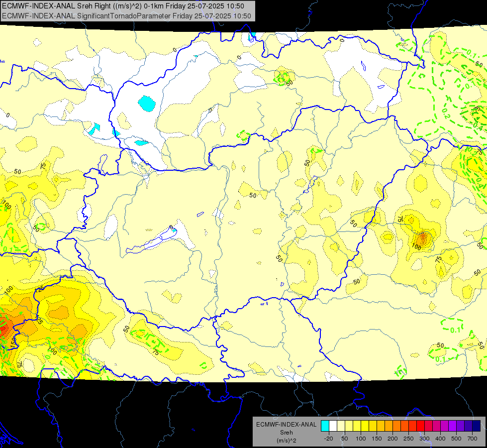Click the SignificantTornadoParameter title line
Viewport: 487px width, 448px height.
point(126,16)
